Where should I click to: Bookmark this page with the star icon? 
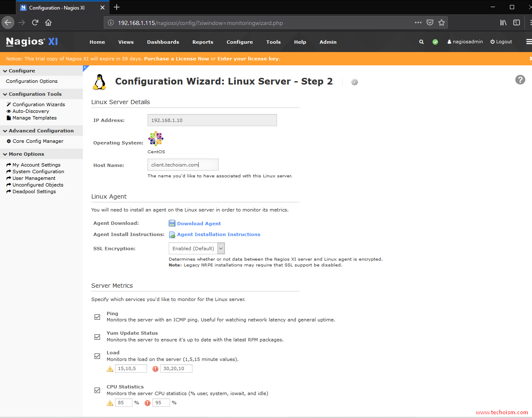pos(442,22)
